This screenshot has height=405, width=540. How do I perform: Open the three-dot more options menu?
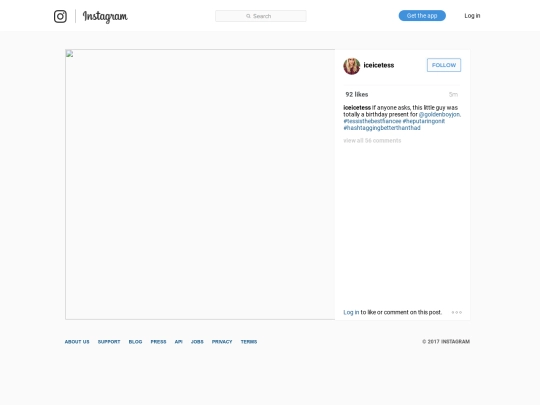(457, 312)
